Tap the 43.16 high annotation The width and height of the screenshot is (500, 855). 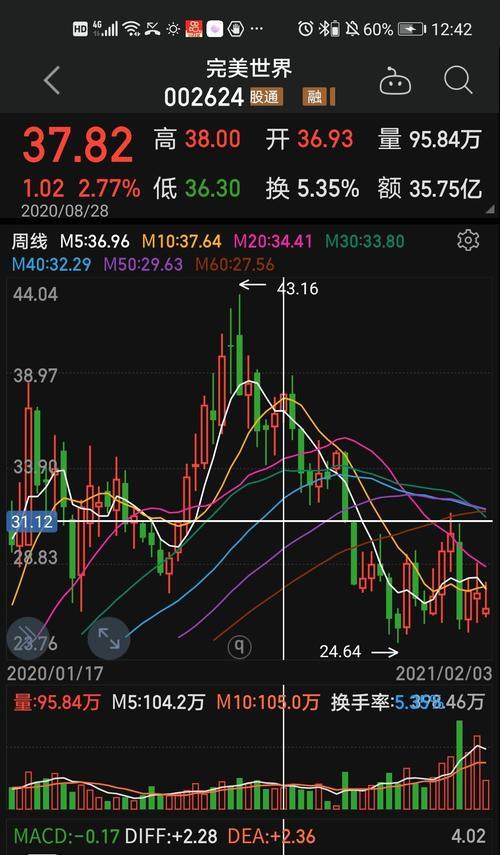pos(298,288)
